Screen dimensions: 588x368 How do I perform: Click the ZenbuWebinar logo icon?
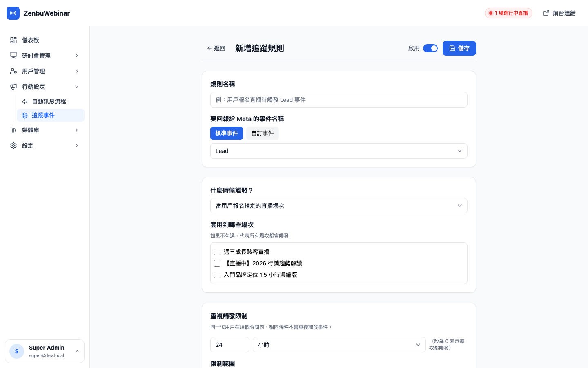[13, 13]
